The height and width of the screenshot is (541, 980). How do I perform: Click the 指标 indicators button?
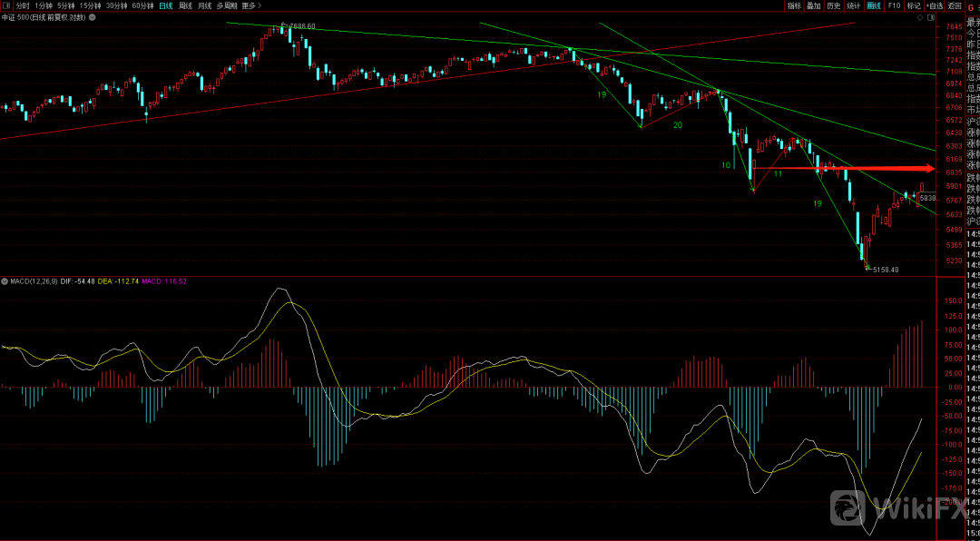pyautogui.click(x=794, y=5)
